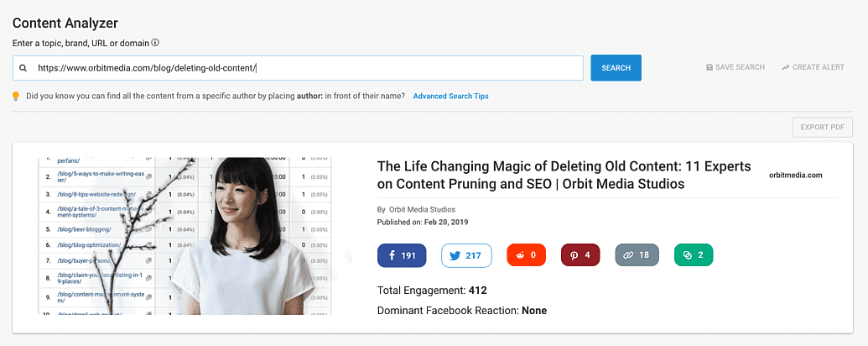Image resolution: width=868 pixels, height=346 pixels.
Task: Click the Twitter shares badge showing 217
Action: pos(466,255)
